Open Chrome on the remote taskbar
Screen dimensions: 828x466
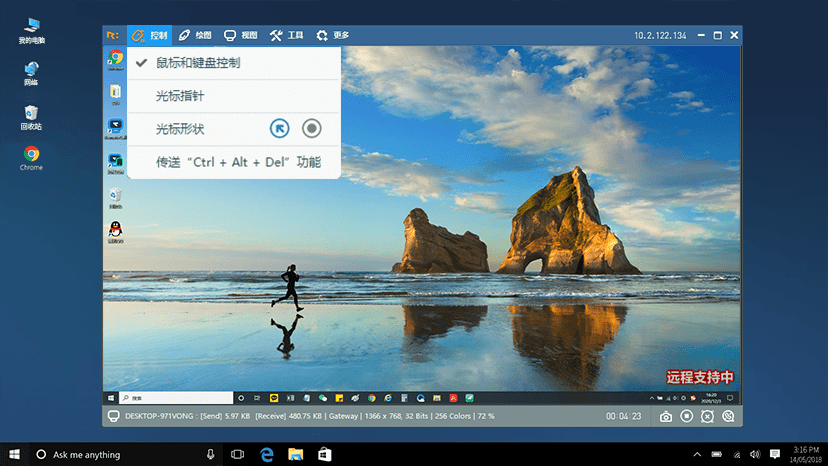pyautogui.click(x=372, y=398)
